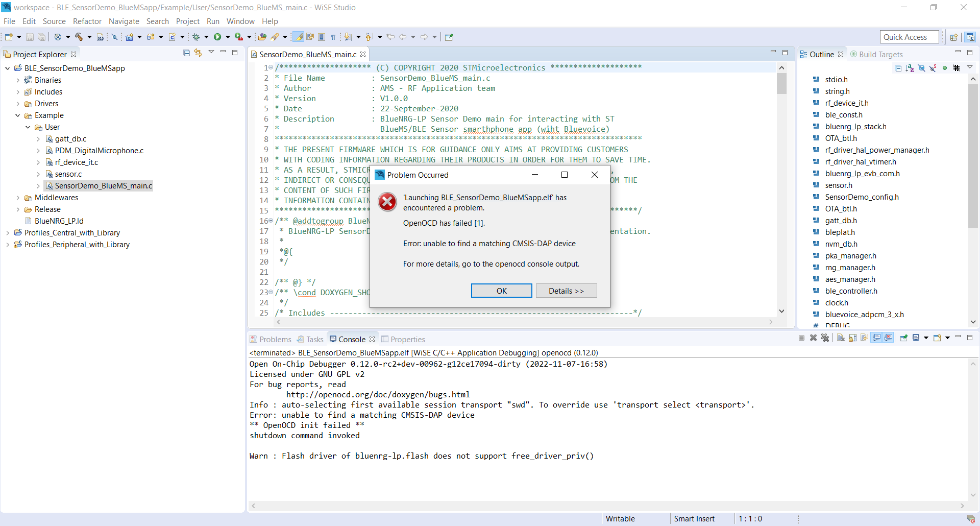Save all open editors
The height and width of the screenshot is (526, 980).
41,36
